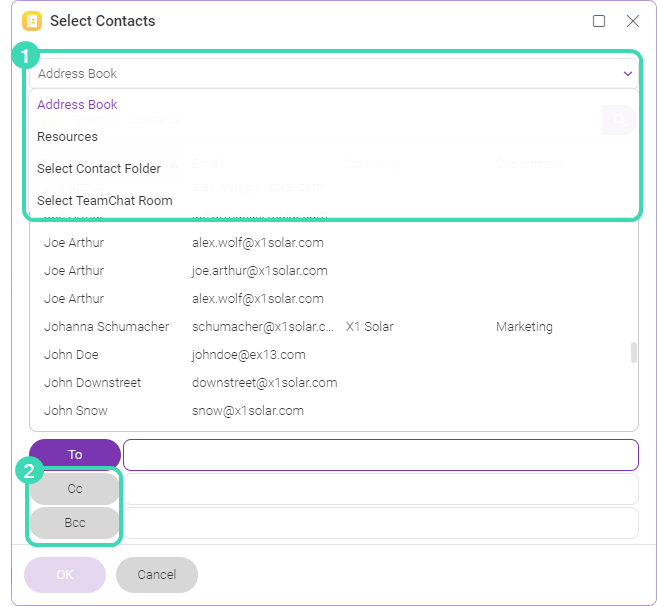657x606 pixels.
Task: Click the Bcc recipient button
Action: point(75,523)
